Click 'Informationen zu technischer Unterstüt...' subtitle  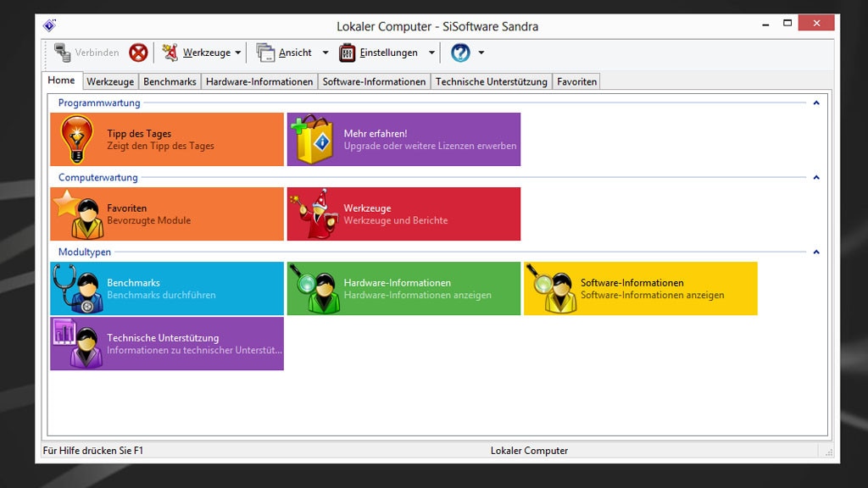pos(194,350)
